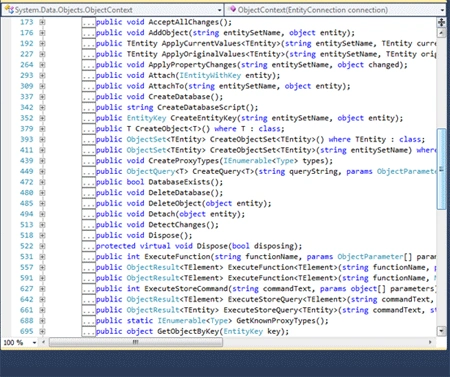The image size is (450, 377).
Task: Expand the outlining node at line 293
Action: (x=42, y=76)
